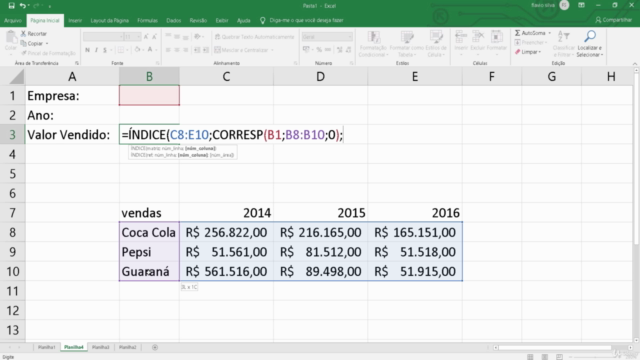The height and width of the screenshot is (360, 640).
Task: Switch to the Fórmulas tab
Action: (147, 20)
